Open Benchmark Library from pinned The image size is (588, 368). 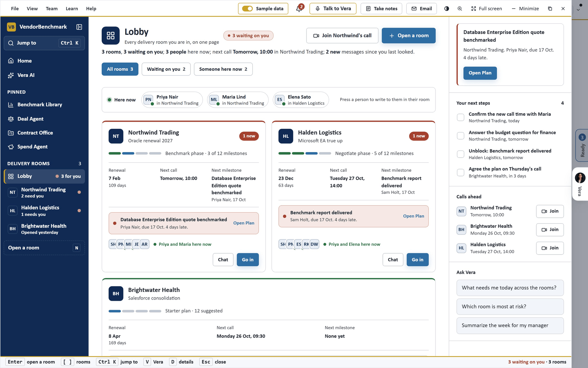tap(44, 105)
